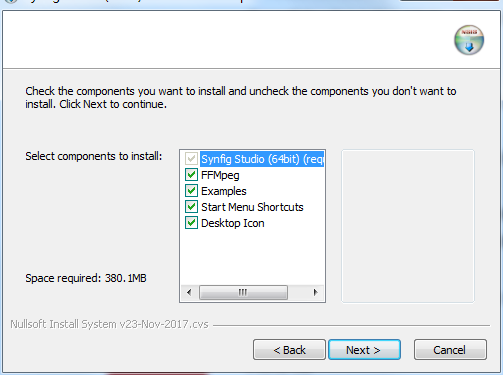Continue with the Next > button
The image size is (503, 375).
point(364,350)
